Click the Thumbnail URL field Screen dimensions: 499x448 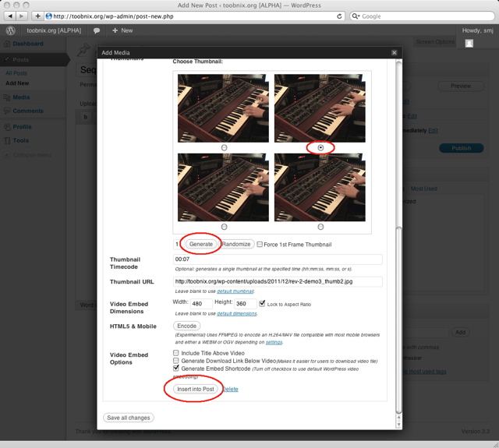(x=278, y=281)
